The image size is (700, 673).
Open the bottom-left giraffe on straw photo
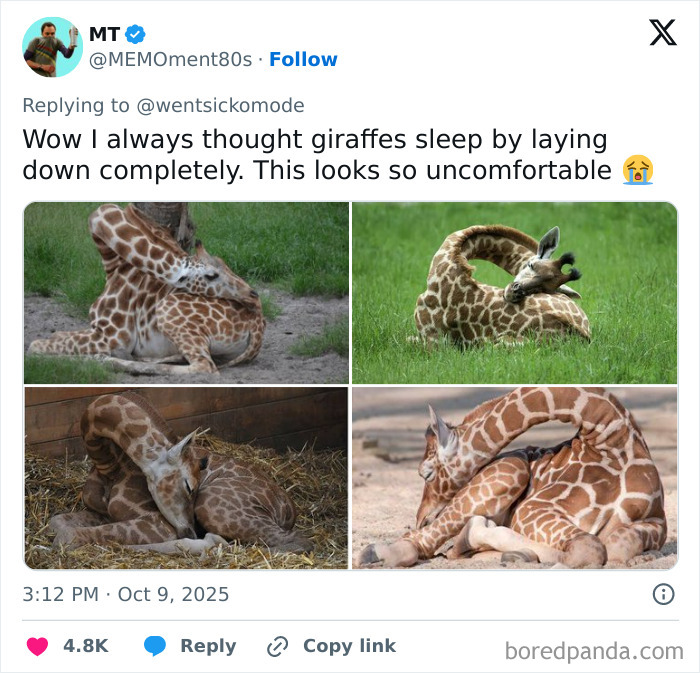(x=186, y=478)
